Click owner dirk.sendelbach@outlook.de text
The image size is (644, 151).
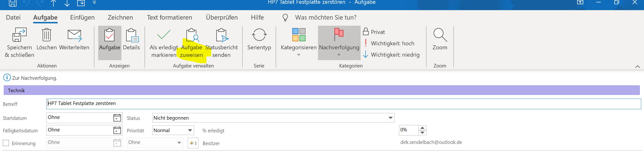[431, 142]
